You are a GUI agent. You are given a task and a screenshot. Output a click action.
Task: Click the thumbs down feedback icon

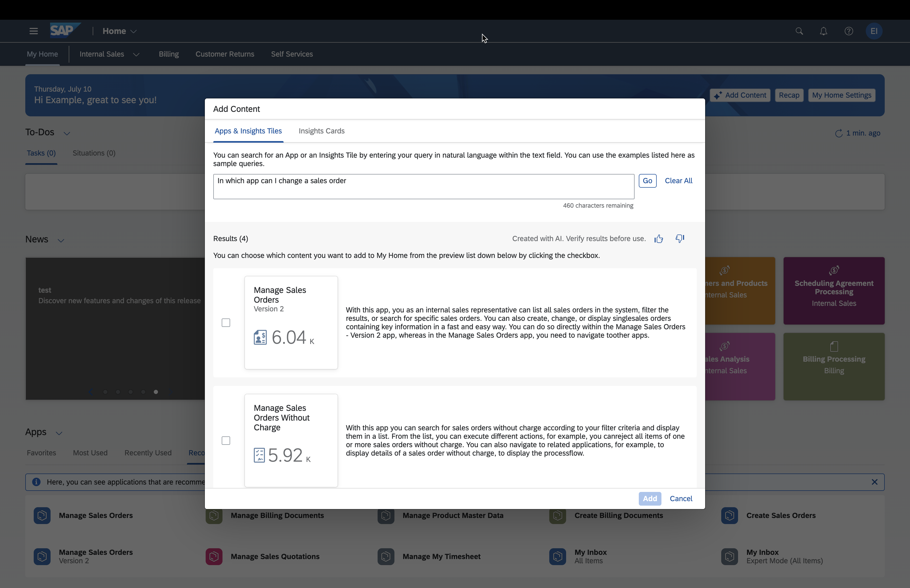pos(680,239)
